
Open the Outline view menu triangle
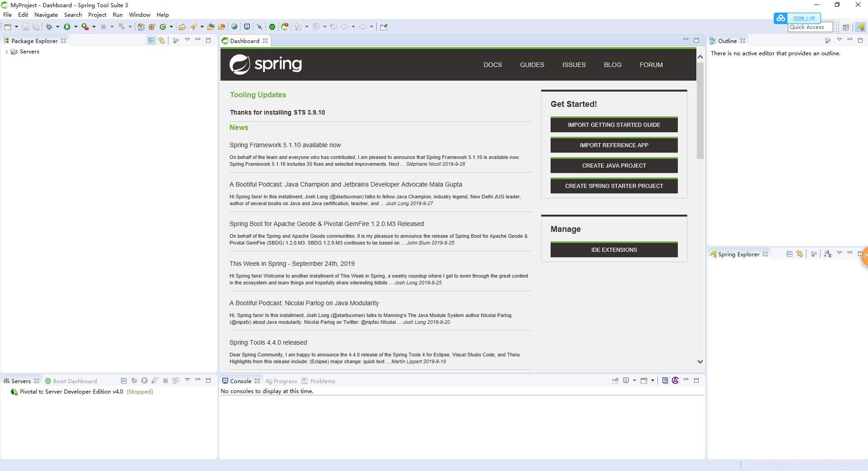[x=839, y=40]
